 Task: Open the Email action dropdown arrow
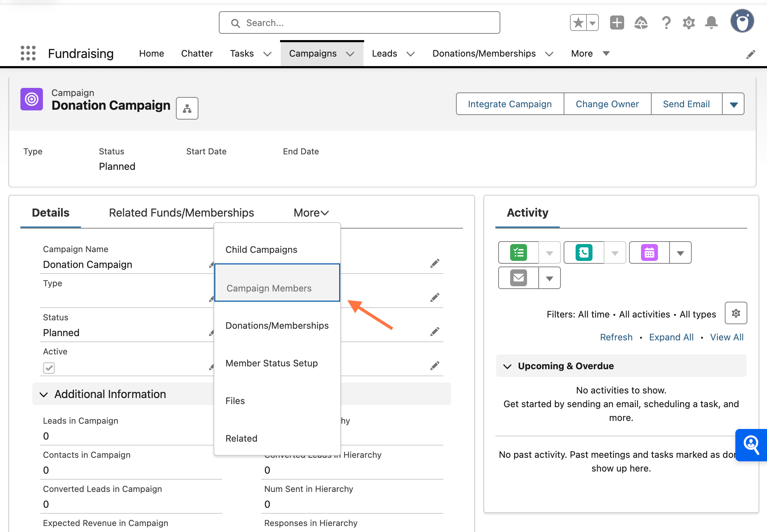[550, 278]
